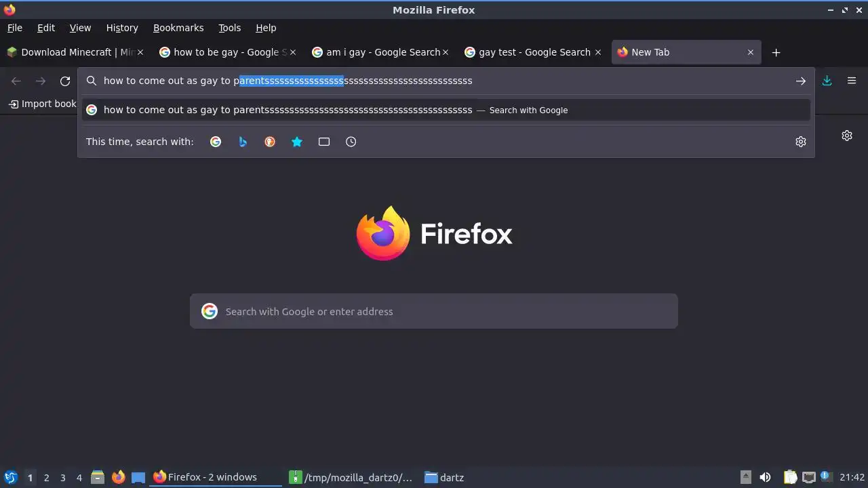
Task: Activate /tmp/mozilla_dartz0 taskbar window
Action: point(351,477)
